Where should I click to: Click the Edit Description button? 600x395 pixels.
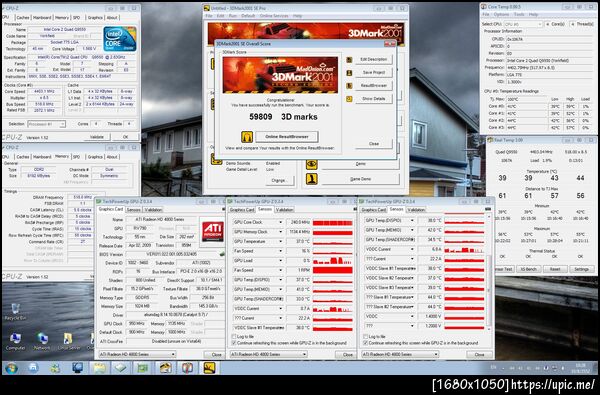[x=374, y=60]
